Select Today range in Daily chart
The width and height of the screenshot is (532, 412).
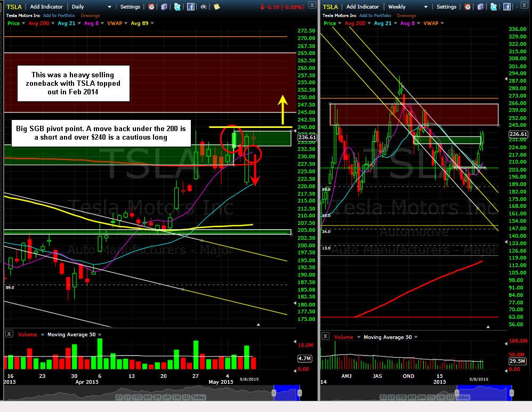[x=198, y=397]
